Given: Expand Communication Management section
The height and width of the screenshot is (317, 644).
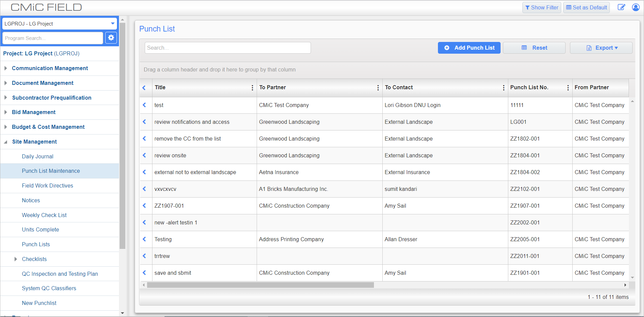Looking at the screenshot, I should [6, 68].
